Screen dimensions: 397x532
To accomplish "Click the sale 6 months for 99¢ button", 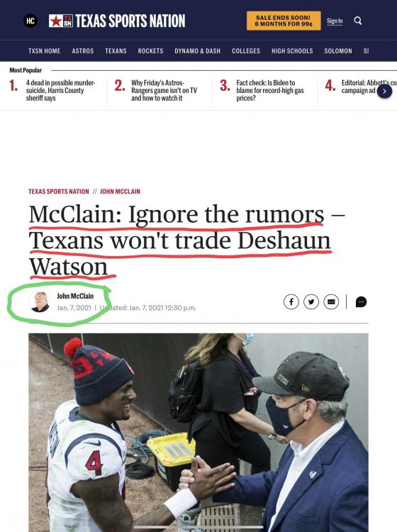I will point(284,21).
